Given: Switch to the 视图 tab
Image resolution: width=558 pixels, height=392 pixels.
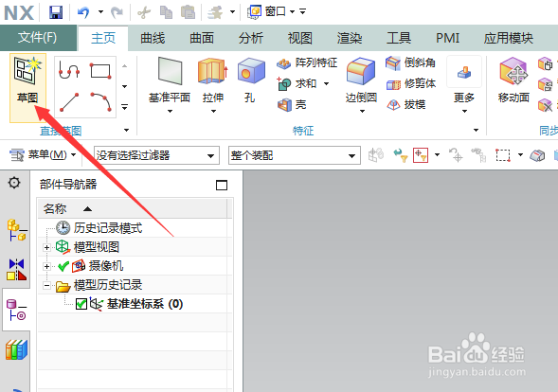Looking at the screenshot, I should point(300,38).
